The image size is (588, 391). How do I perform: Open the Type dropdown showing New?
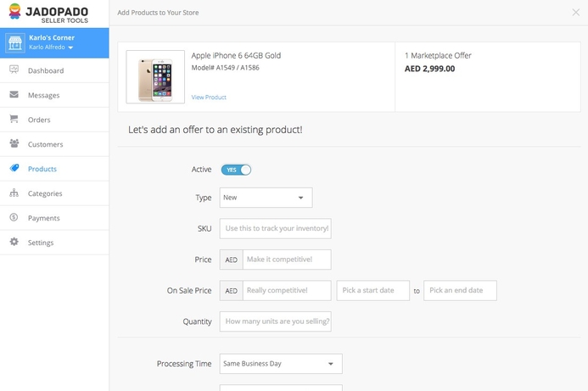266,198
